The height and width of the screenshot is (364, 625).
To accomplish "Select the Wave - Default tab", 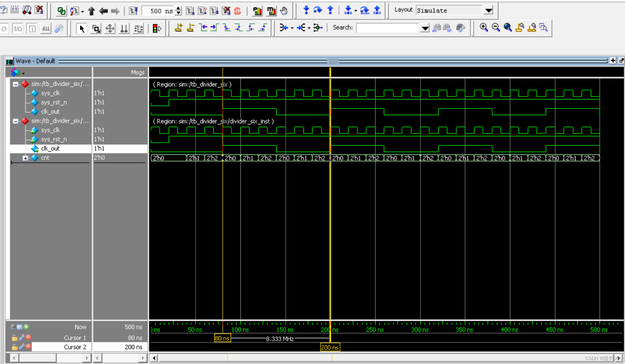I will [x=35, y=61].
